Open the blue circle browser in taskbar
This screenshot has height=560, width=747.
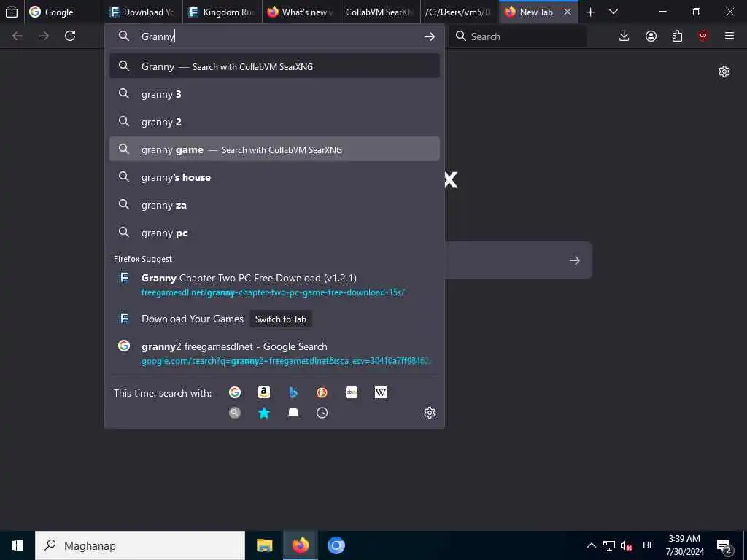click(x=336, y=545)
